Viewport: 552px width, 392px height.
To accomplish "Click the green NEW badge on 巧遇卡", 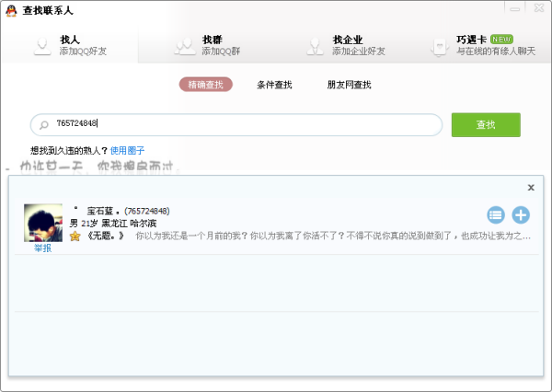I will pos(501,40).
